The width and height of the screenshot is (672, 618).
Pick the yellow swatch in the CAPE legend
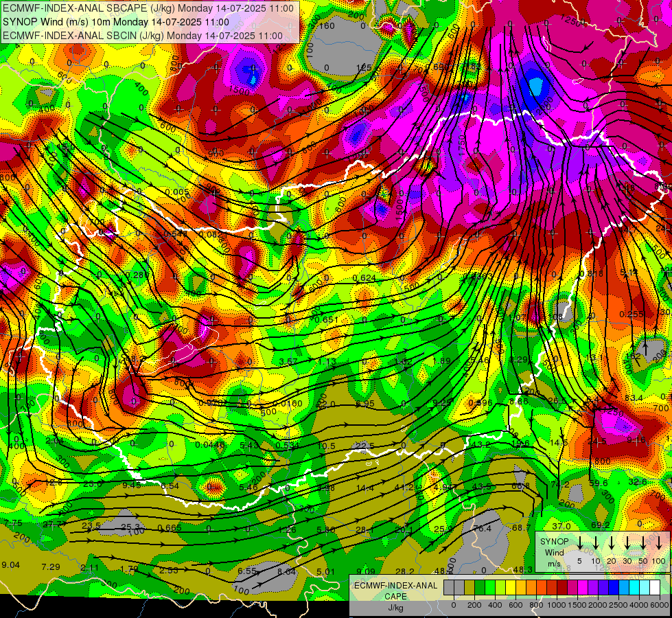coord(511,588)
